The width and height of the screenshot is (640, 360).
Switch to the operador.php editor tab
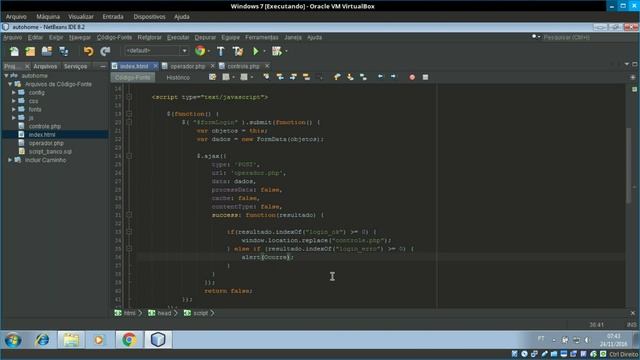188,66
